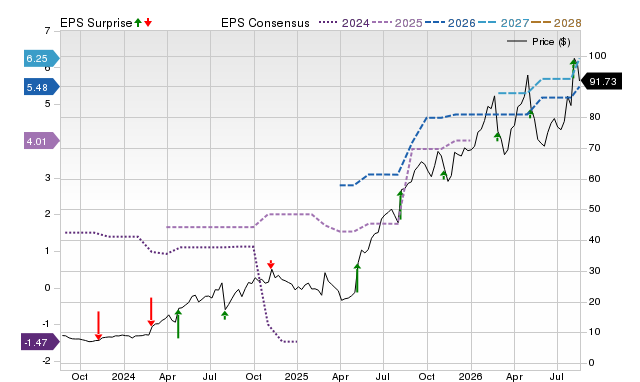
Task: Click the 5.48 EPS value flag
Action: click(42, 87)
